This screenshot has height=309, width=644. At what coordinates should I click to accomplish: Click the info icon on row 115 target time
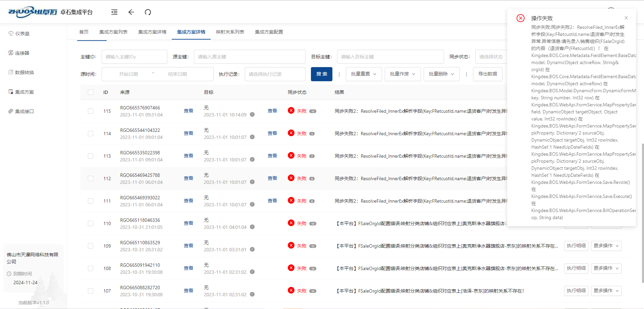click(252, 115)
